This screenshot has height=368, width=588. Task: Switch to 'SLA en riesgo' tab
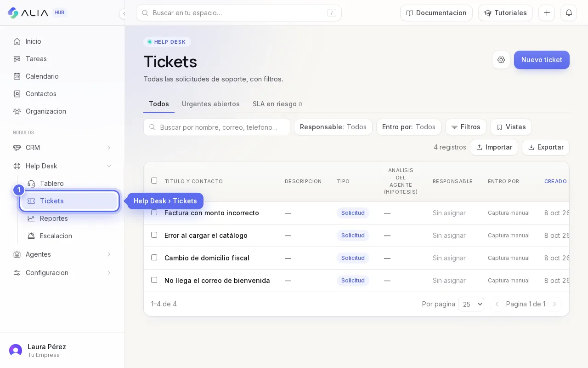coord(277,104)
